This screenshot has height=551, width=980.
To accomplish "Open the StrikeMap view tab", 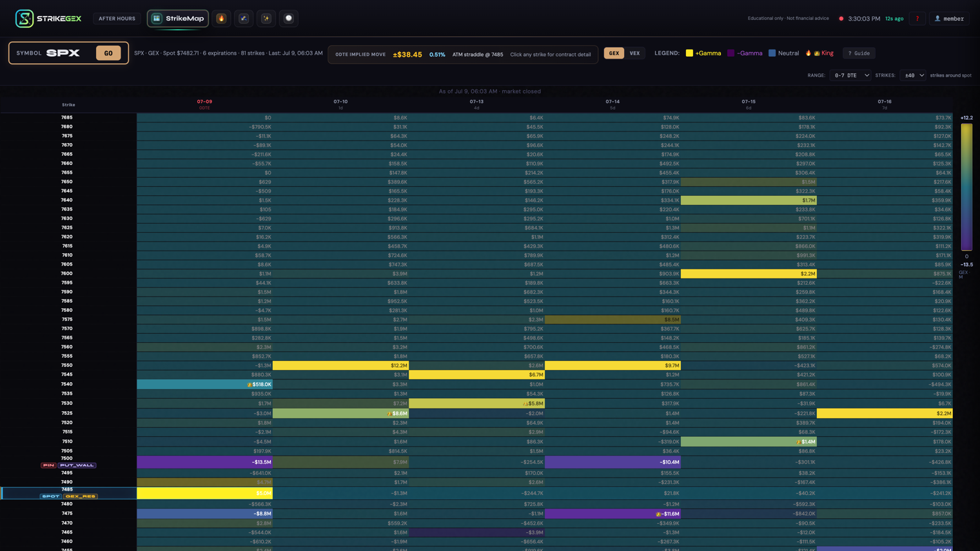I will point(178,19).
